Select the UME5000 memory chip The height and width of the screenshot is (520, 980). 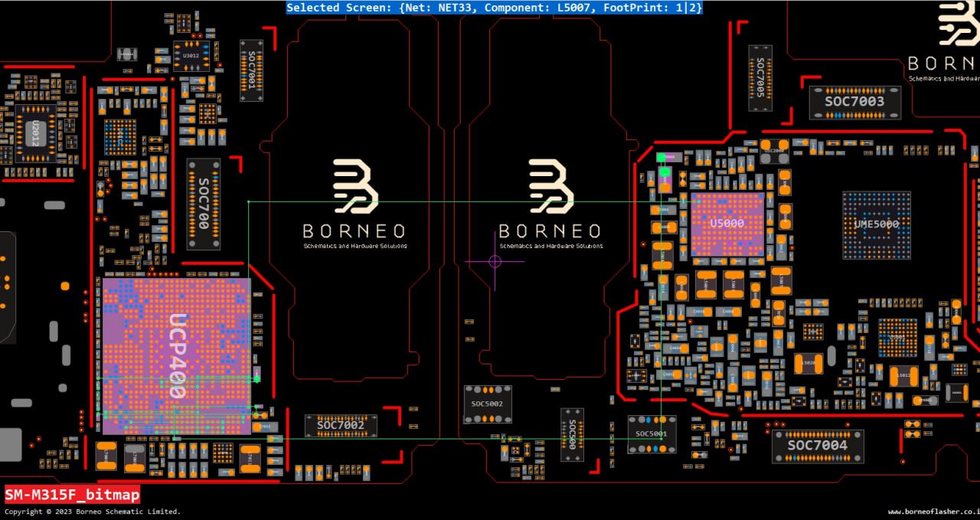tap(877, 225)
